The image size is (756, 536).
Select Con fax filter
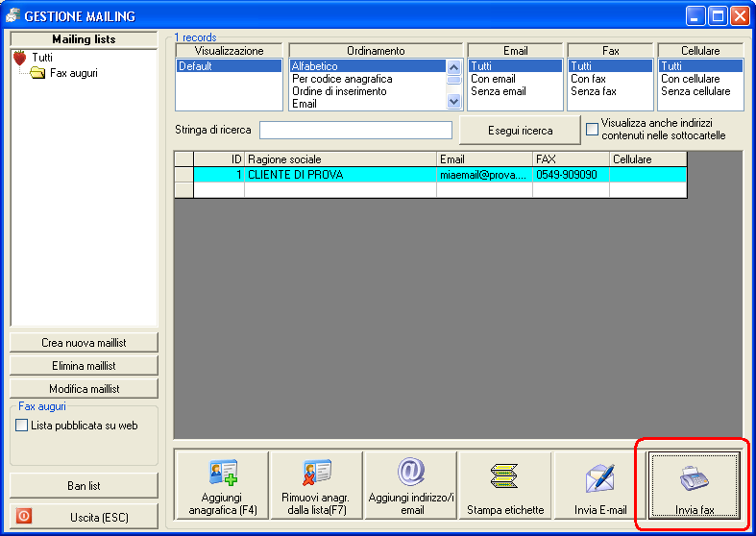click(x=610, y=79)
